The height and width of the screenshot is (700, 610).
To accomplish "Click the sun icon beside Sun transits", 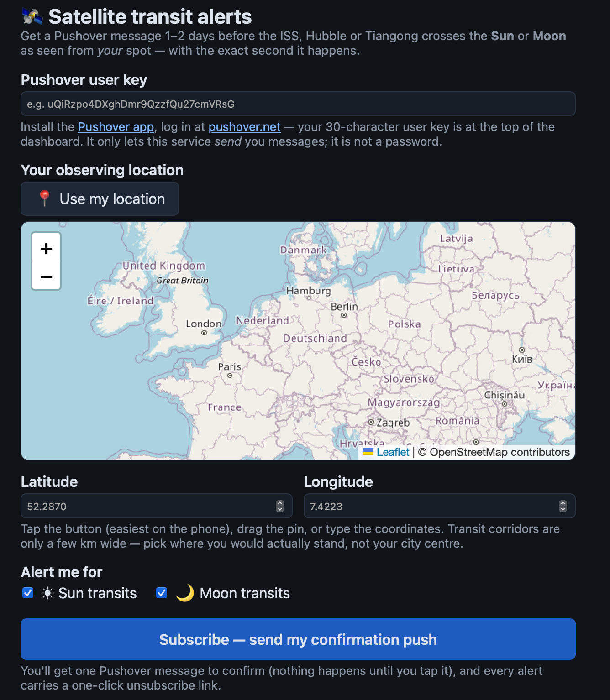I will click(x=47, y=593).
